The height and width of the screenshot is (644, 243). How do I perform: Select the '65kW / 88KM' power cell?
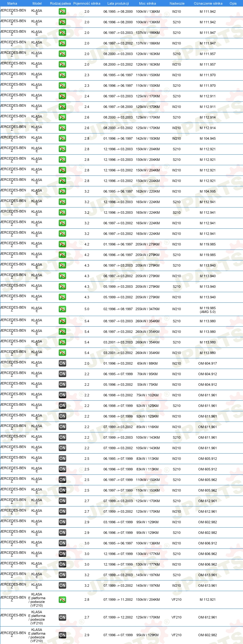(148, 363)
